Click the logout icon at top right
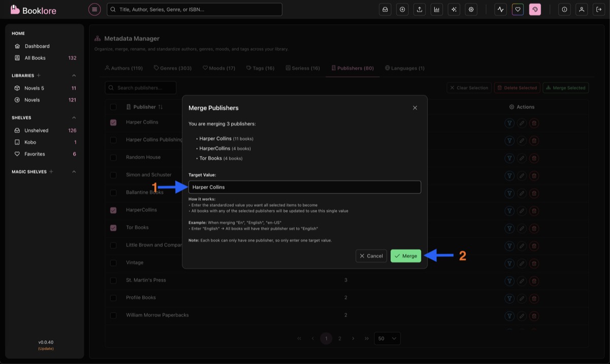The image size is (610, 364). point(599,9)
